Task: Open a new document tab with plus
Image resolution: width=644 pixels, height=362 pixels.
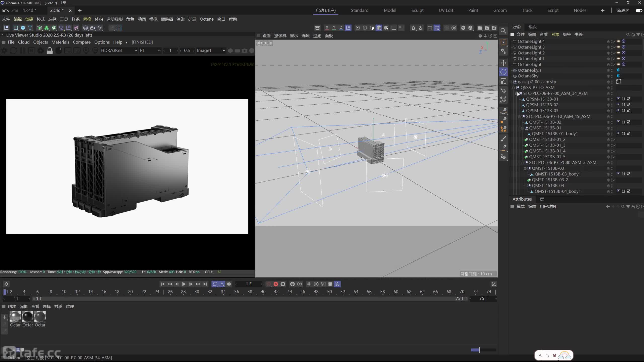Action: pos(80,11)
